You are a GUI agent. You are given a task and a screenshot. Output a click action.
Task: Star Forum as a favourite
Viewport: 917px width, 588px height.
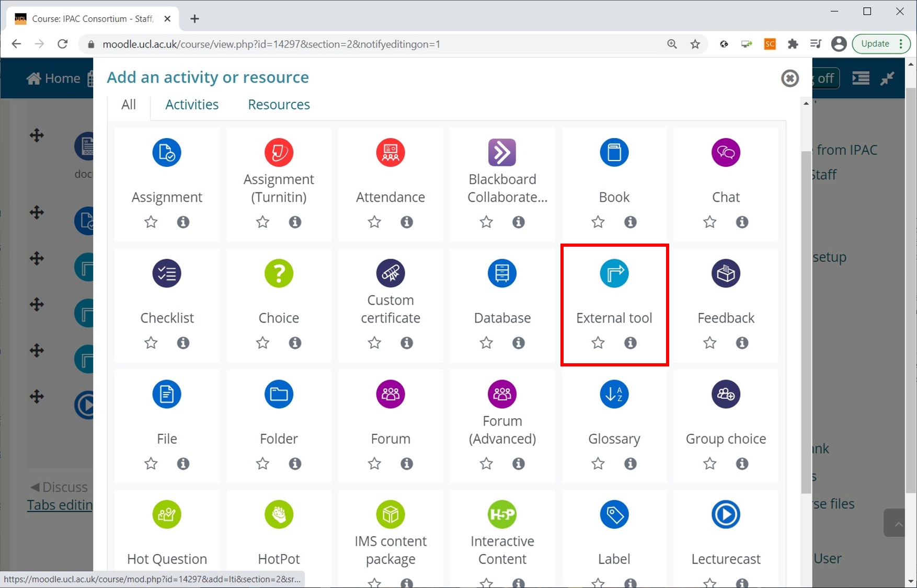(374, 464)
